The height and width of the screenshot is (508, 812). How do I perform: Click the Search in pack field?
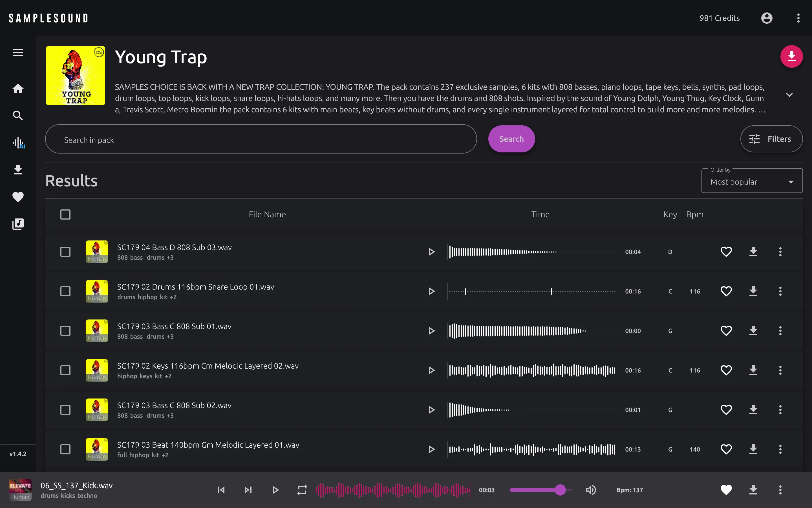coord(261,139)
